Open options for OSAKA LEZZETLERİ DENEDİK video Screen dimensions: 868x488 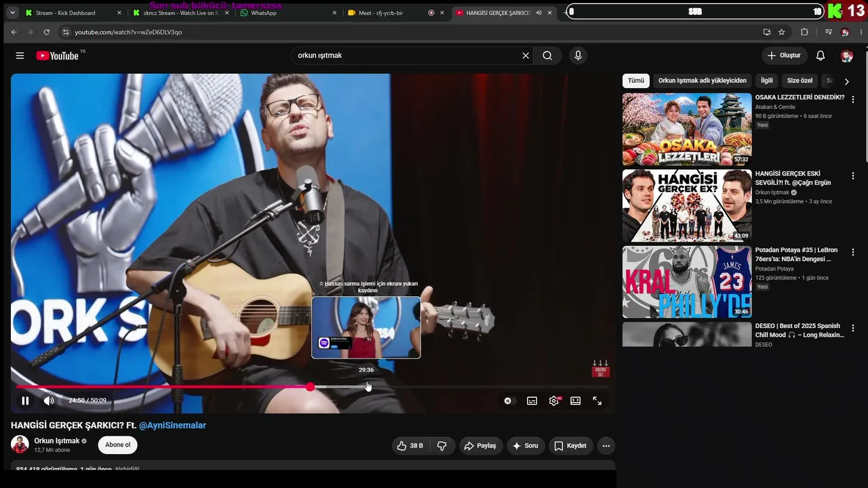coord(853,99)
